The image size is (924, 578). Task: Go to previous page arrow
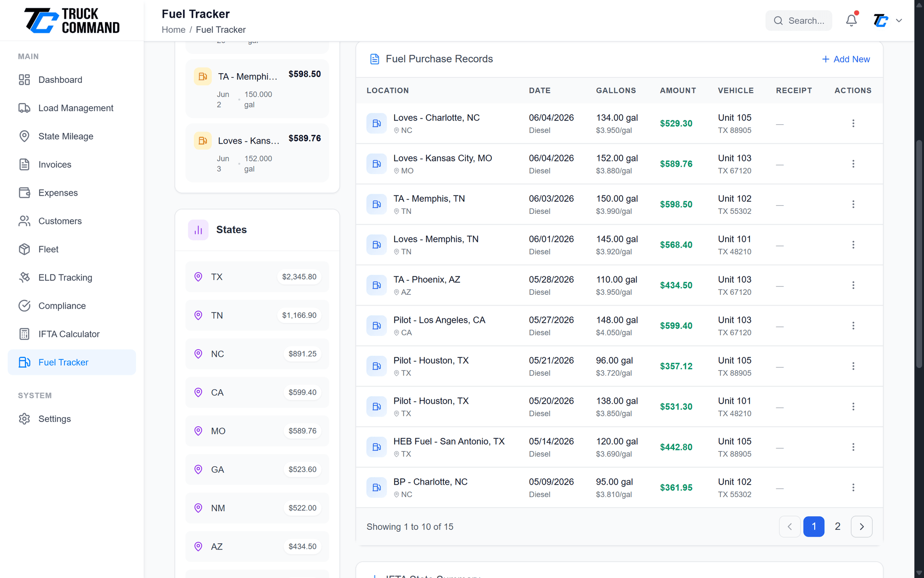(790, 527)
